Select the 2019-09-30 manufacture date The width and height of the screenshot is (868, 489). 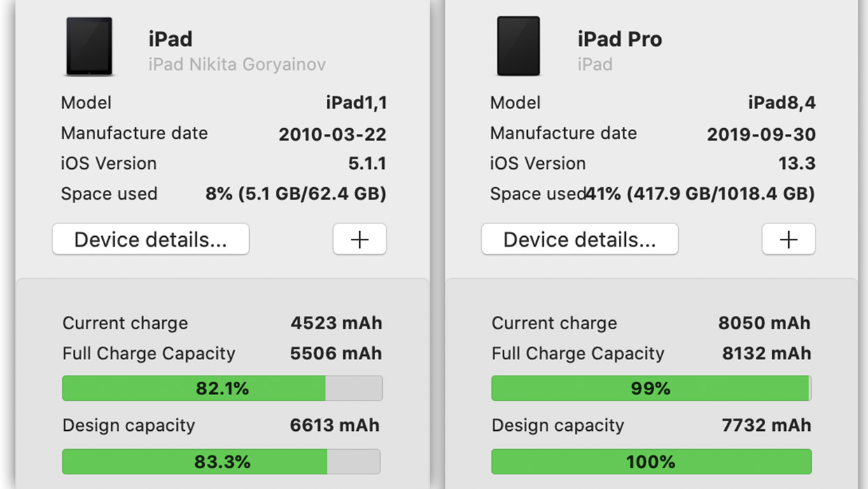click(x=761, y=134)
